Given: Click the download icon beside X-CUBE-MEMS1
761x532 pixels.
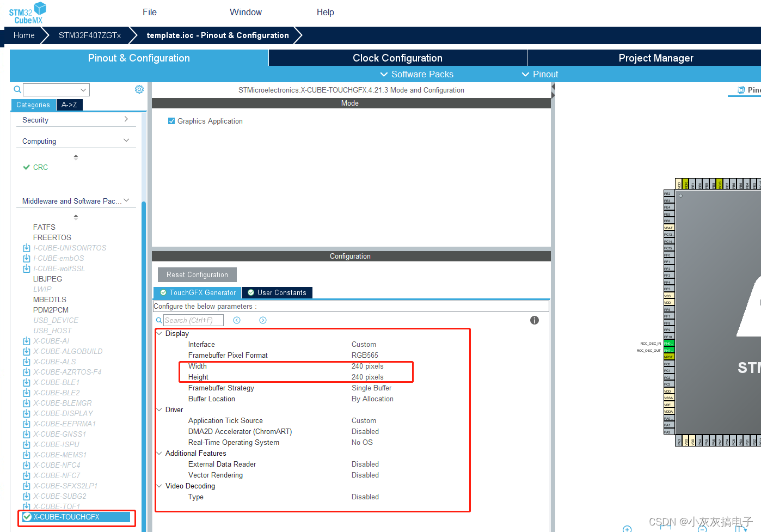Looking at the screenshot, I should pyautogui.click(x=26, y=455).
